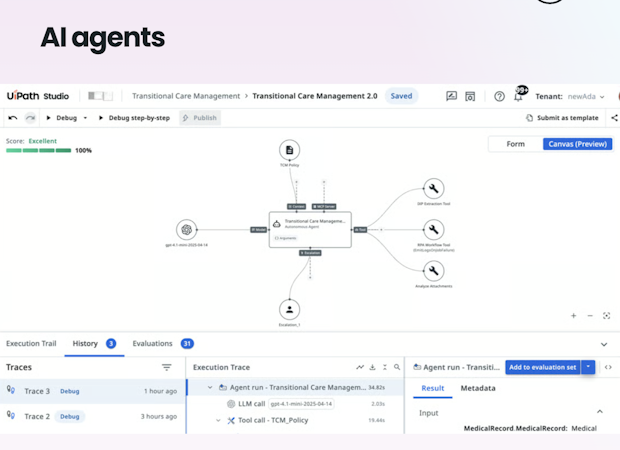Open the search icon in Execution Trace
Viewport: 620px width, 450px height.
tap(397, 367)
